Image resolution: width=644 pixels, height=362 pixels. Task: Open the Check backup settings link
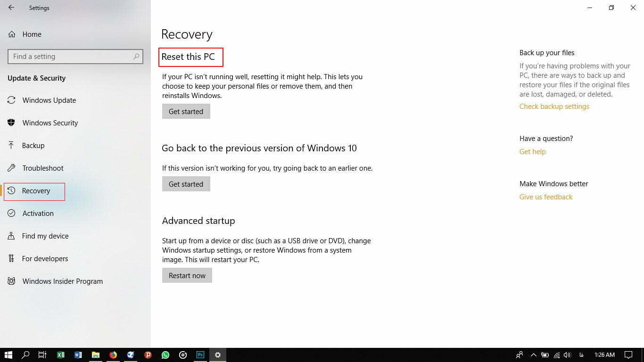click(x=554, y=107)
